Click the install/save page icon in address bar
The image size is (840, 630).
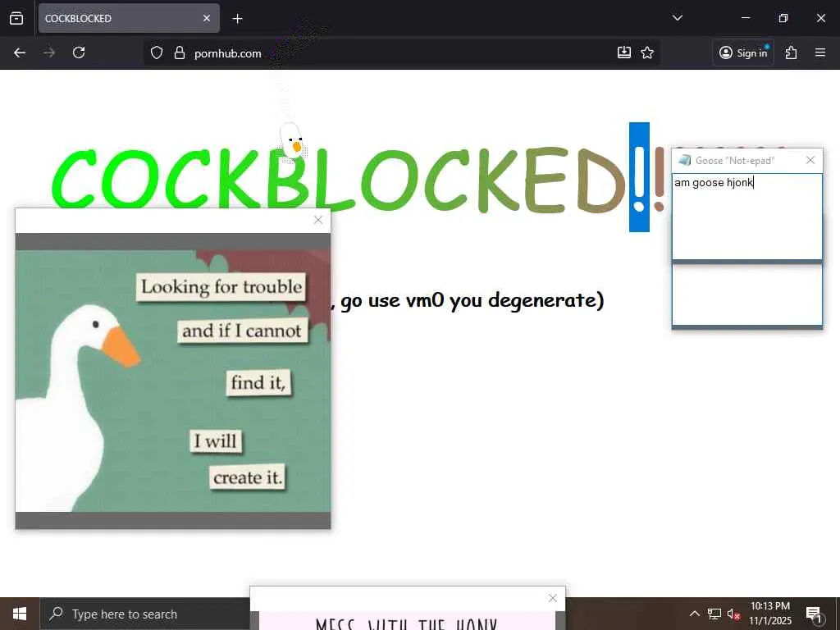(x=624, y=52)
